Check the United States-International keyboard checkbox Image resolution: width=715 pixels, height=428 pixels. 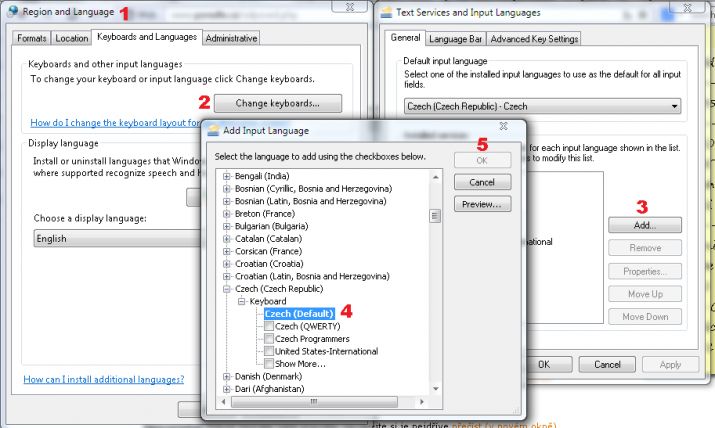click(x=269, y=351)
